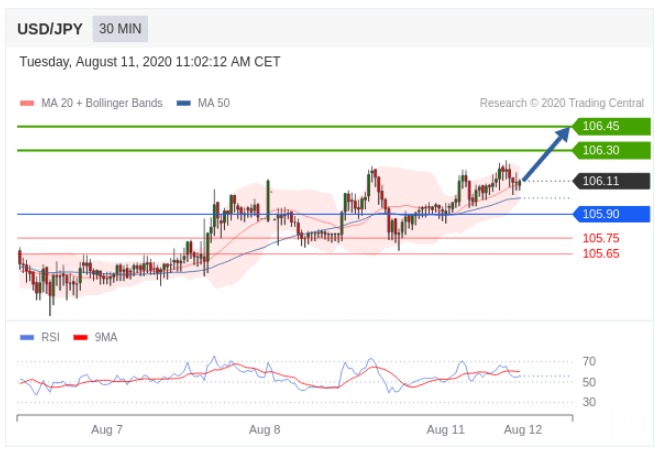Image resolution: width=660 pixels, height=452 pixels.
Task: Click the RSI 50 level label
Action: coord(589,382)
